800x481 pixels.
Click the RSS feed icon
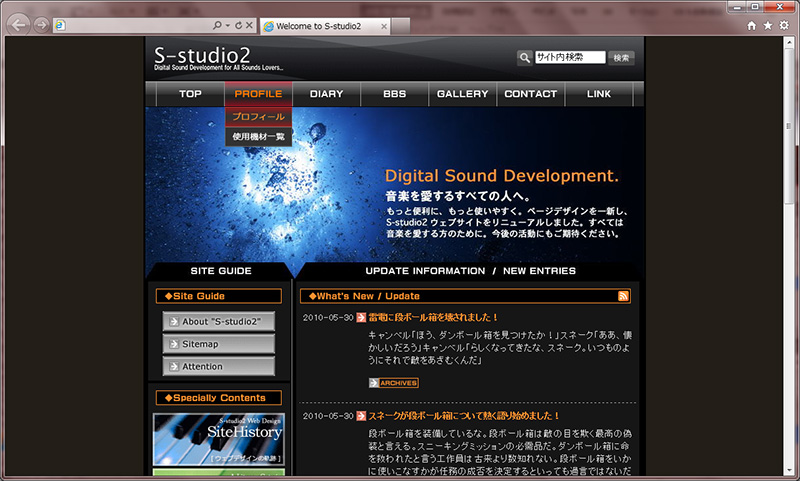pyautogui.click(x=624, y=296)
